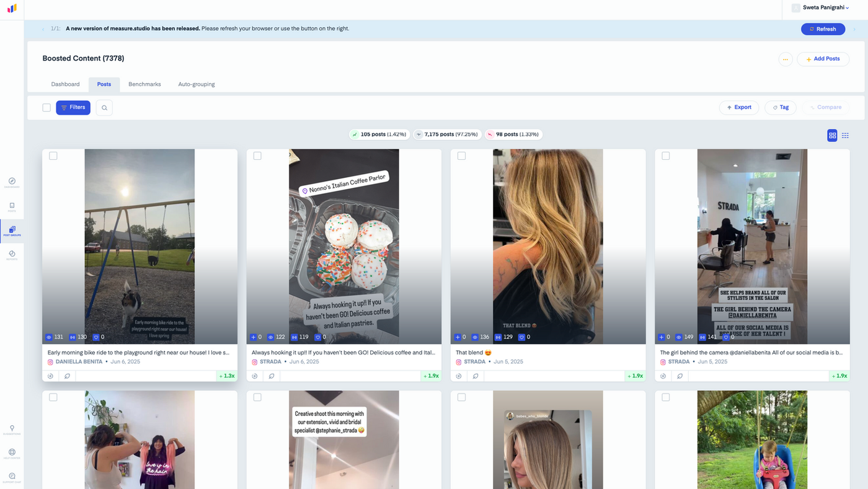The image size is (868, 489).
Task: Click heart likes icon on That blend post
Action: coord(522,337)
